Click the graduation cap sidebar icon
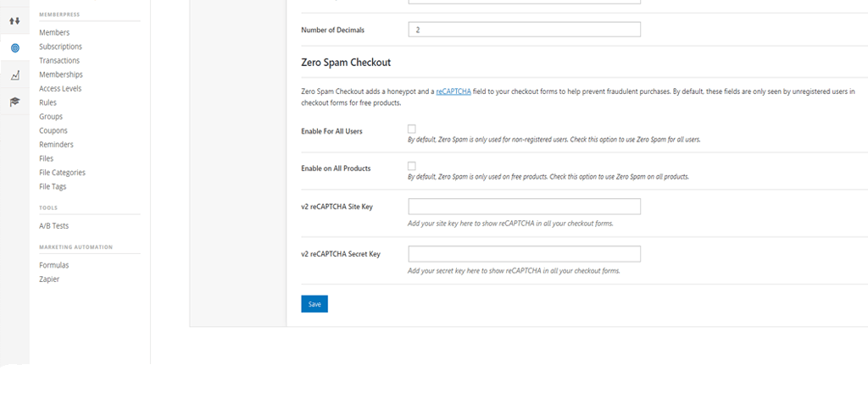This screenshot has height=398, width=868. pyautogui.click(x=14, y=102)
